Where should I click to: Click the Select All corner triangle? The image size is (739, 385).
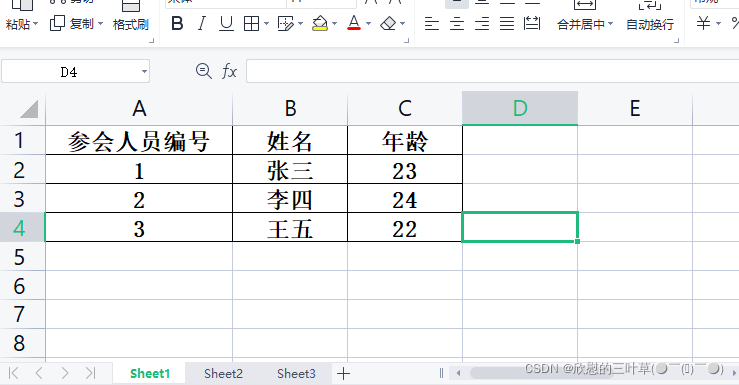[x=29, y=109]
